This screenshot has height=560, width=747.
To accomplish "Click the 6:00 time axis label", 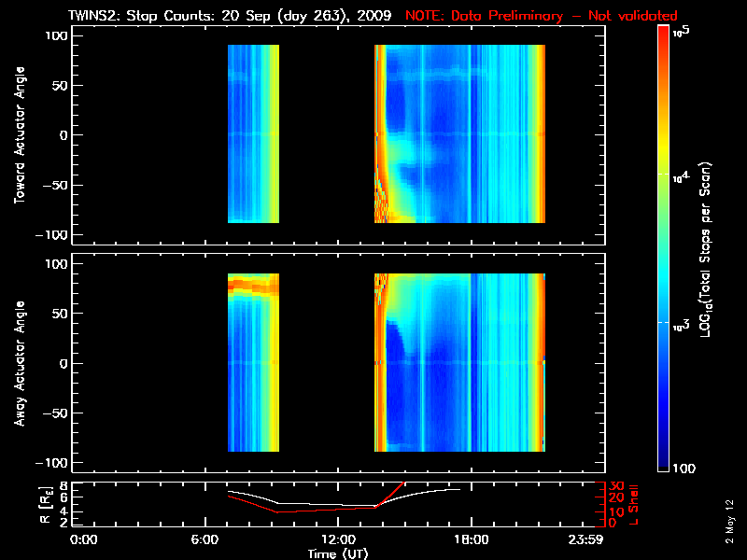I will (x=204, y=539).
